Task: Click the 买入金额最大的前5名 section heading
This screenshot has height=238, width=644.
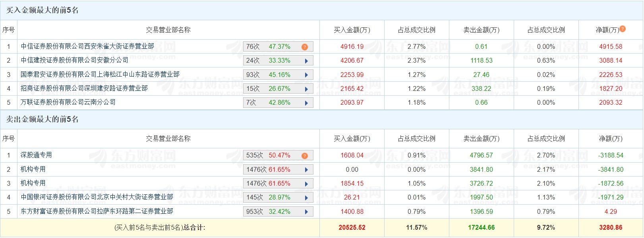Action: tap(42, 10)
